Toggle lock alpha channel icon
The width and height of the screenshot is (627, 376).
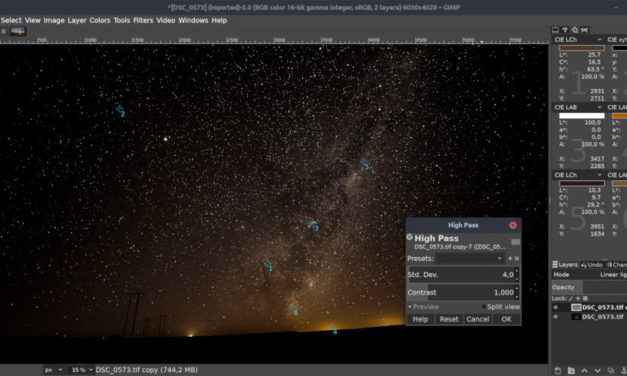point(585,298)
